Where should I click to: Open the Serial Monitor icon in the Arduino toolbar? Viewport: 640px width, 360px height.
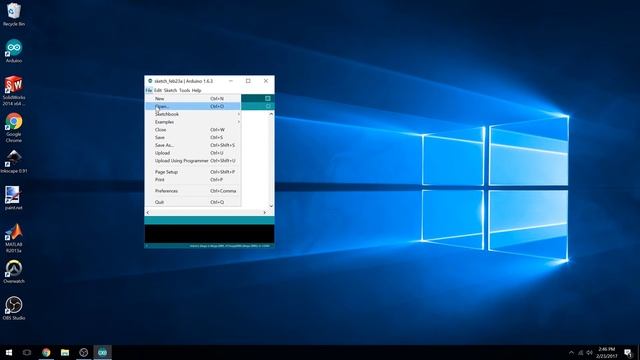[x=268, y=98]
